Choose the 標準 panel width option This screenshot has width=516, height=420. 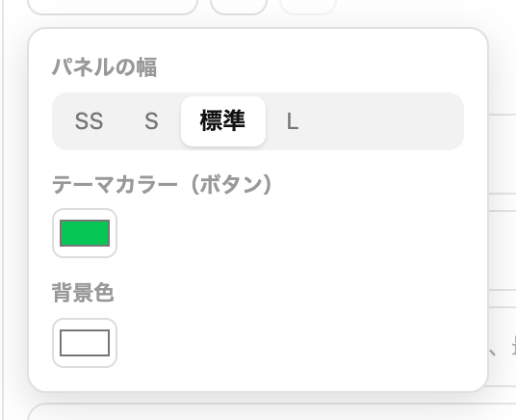tap(223, 121)
